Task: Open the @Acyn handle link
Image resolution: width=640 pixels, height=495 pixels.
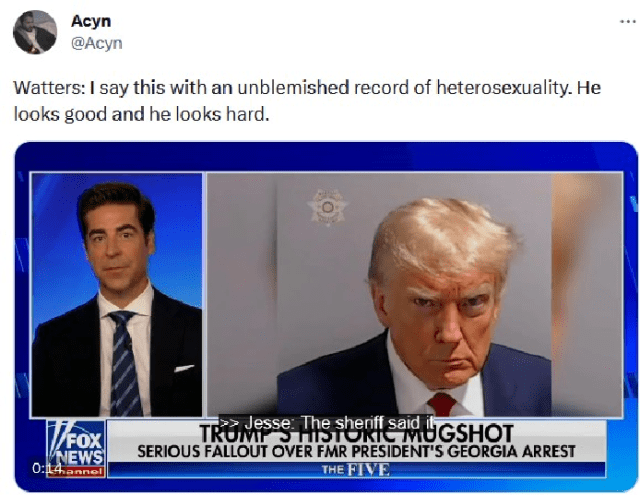Action: (x=97, y=43)
